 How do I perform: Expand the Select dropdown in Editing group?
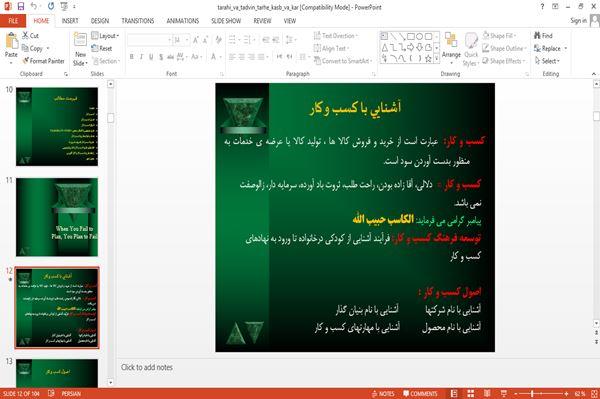(x=547, y=61)
